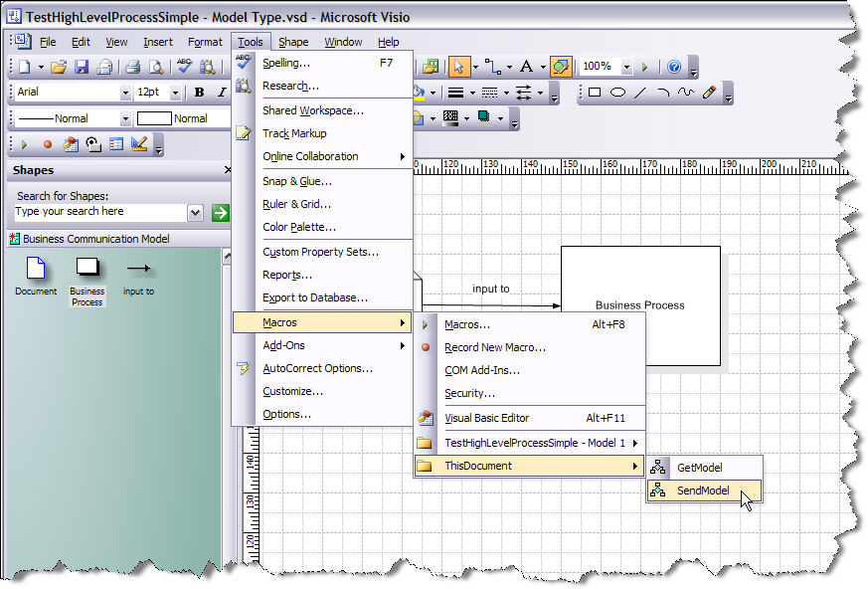Select the Ellipse drawing tool

pyautogui.click(x=616, y=93)
